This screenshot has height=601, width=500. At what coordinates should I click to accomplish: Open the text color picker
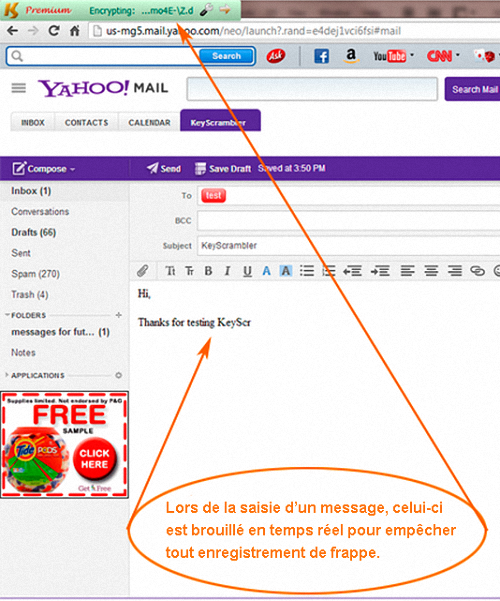(x=266, y=271)
